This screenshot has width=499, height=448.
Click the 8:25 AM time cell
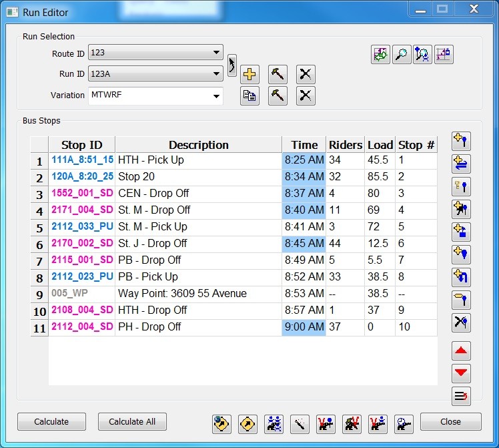(x=304, y=160)
